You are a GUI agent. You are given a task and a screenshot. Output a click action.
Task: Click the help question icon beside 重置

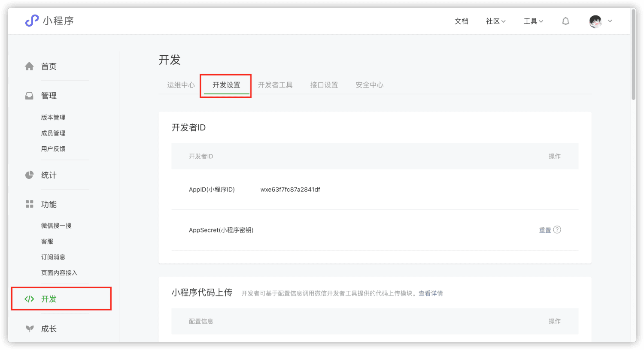pyautogui.click(x=557, y=229)
